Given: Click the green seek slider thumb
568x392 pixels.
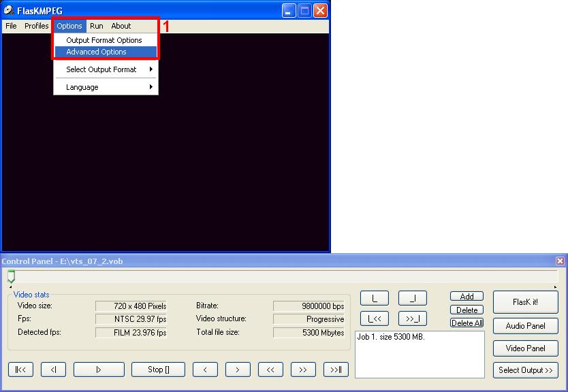Looking at the screenshot, I should [11, 276].
